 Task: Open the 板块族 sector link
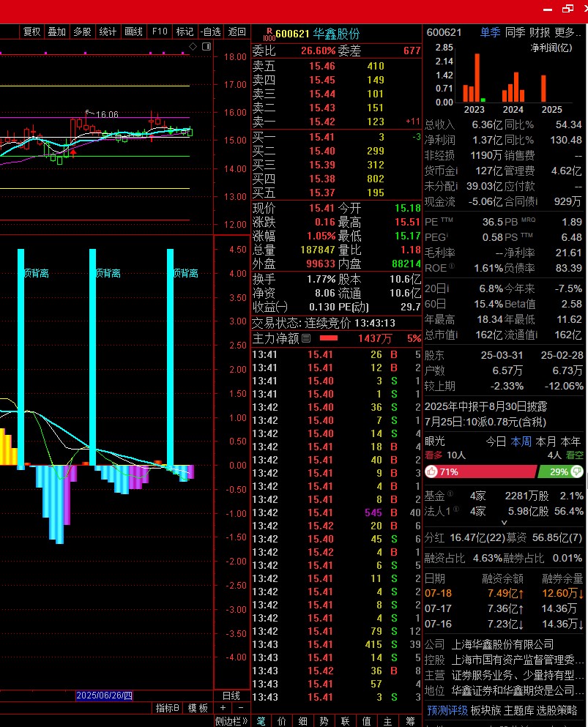tap(486, 710)
